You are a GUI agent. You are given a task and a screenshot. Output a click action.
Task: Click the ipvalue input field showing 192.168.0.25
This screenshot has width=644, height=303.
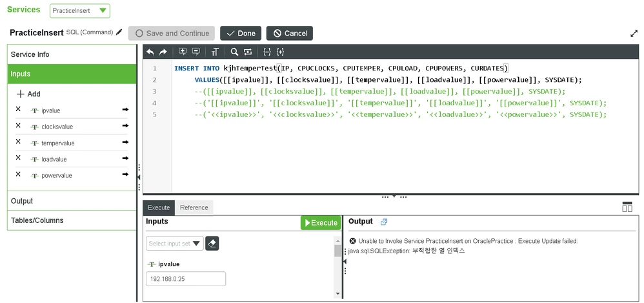pyautogui.click(x=186, y=278)
